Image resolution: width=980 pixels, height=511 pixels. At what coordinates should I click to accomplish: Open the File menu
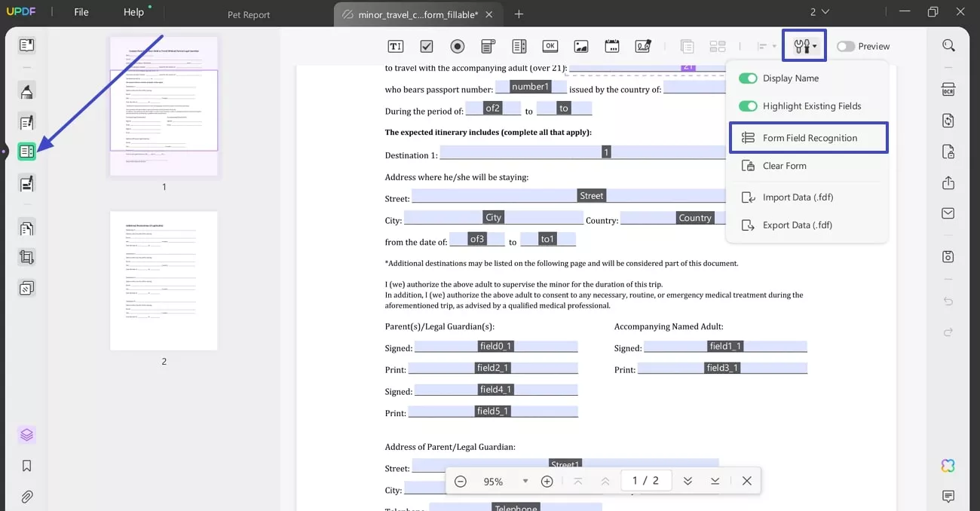tap(81, 12)
